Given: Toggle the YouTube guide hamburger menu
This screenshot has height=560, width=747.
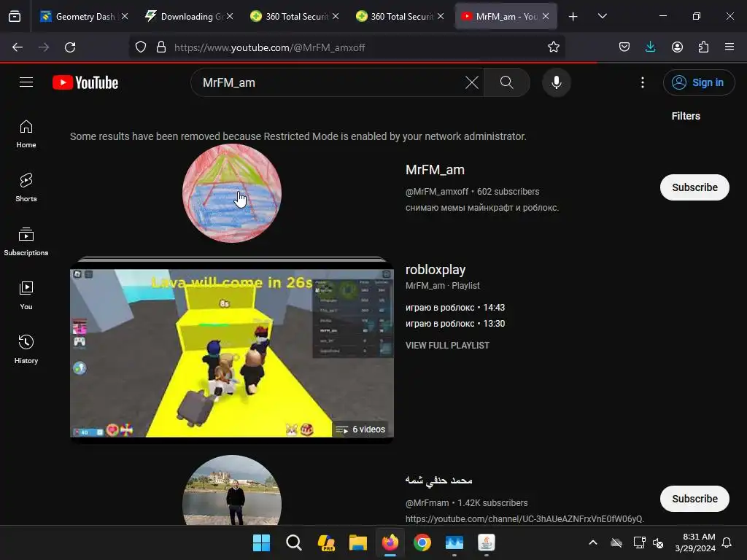Looking at the screenshot, I should coord(26,82).
